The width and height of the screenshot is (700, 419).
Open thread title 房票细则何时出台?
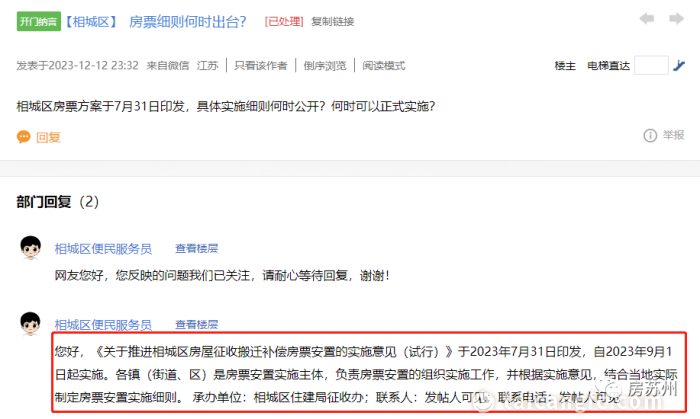pos(188,21)
